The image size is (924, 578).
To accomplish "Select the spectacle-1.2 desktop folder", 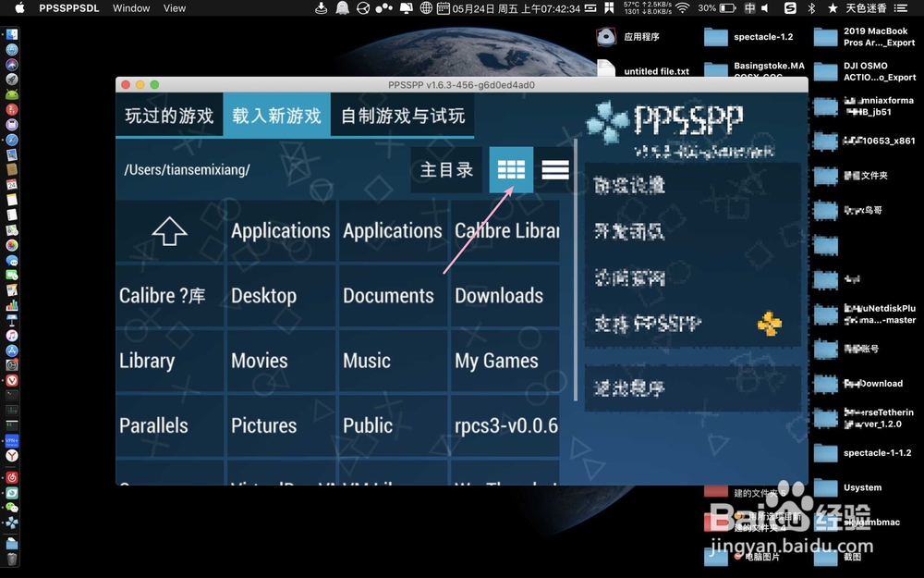I will pos(749,37).
